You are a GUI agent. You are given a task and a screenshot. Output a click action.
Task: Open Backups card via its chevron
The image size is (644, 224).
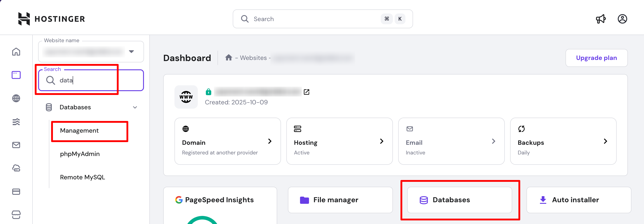(x=605, y=141)
